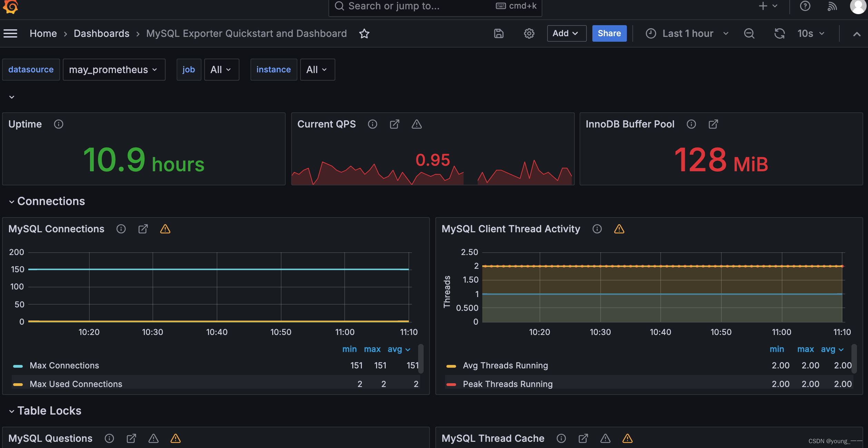Viewport: 868px width, 448px height.
Task: Click Max Connections cyan color swatch
Action: 18,366
